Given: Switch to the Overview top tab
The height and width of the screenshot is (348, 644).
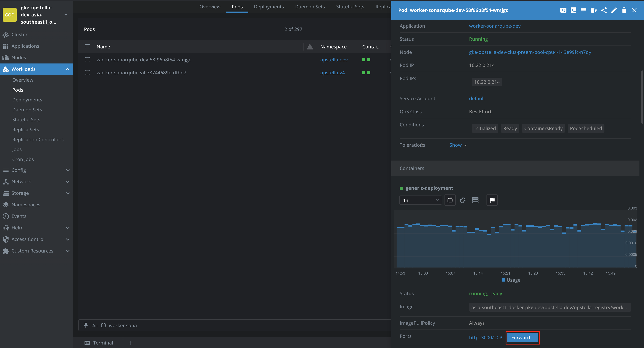Looking at the screenshot, I should click(210, 6).
